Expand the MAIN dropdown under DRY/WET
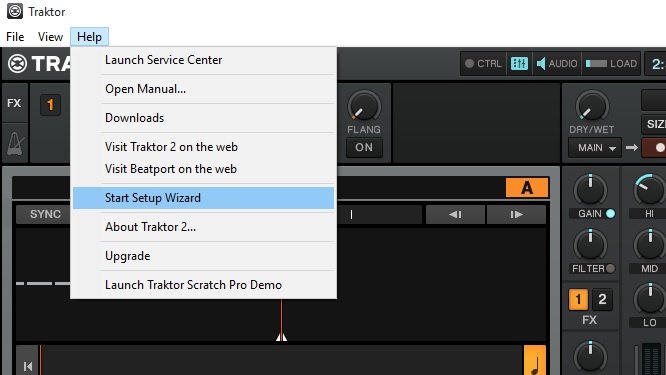 [595, 148]
